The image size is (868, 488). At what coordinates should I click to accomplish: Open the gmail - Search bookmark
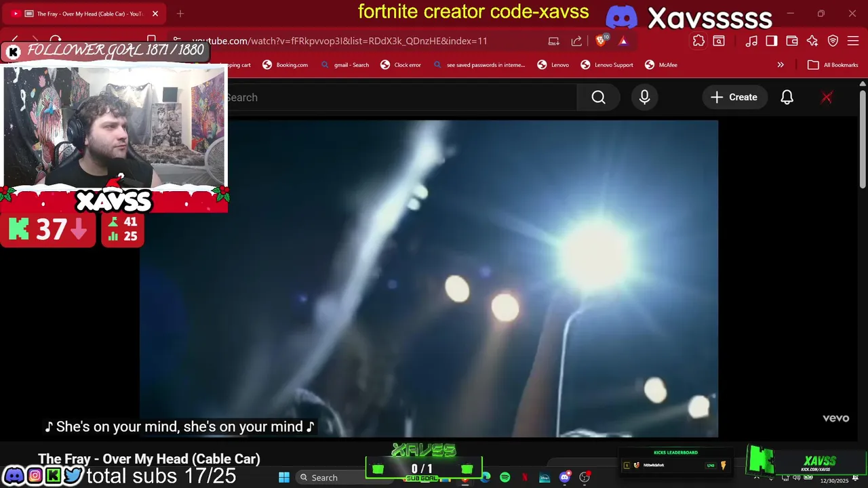pyautogui.click(x=344, y=65)
